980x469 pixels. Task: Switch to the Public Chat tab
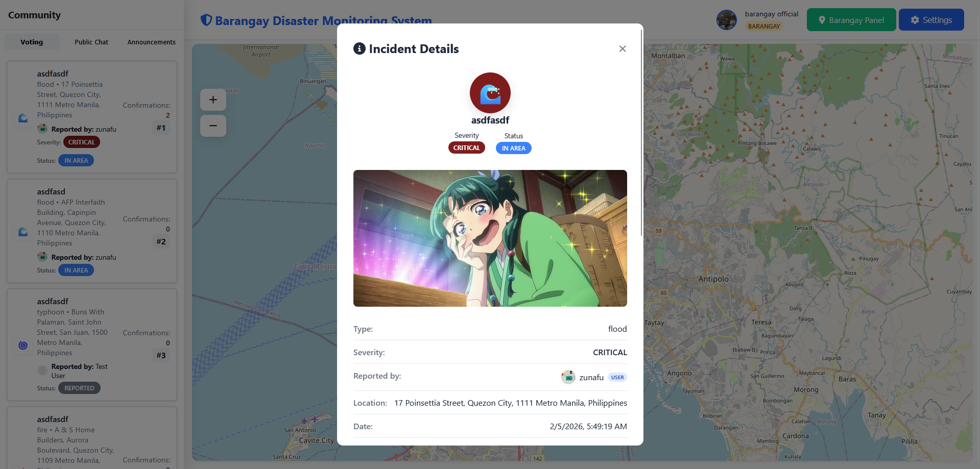point(91,42)
